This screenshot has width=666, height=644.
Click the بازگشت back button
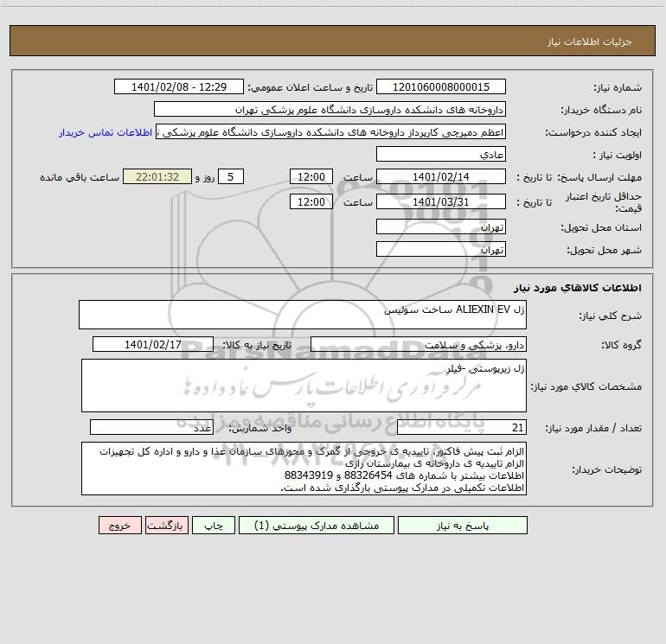click(x=166, y=526)
